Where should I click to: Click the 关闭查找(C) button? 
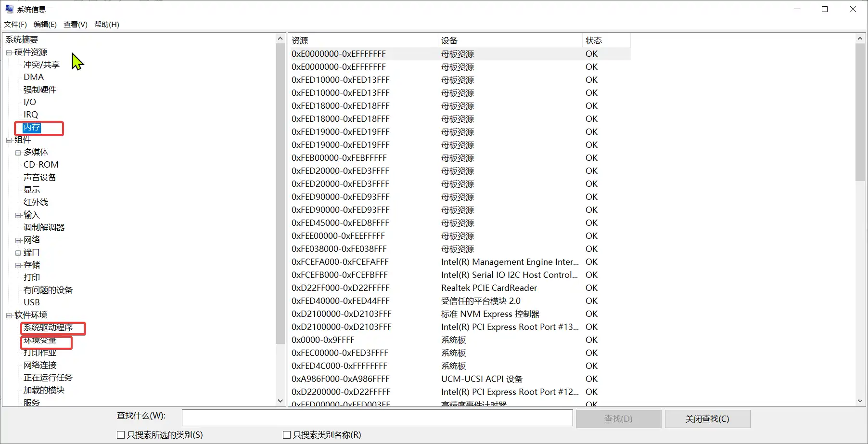coord(707,419)
